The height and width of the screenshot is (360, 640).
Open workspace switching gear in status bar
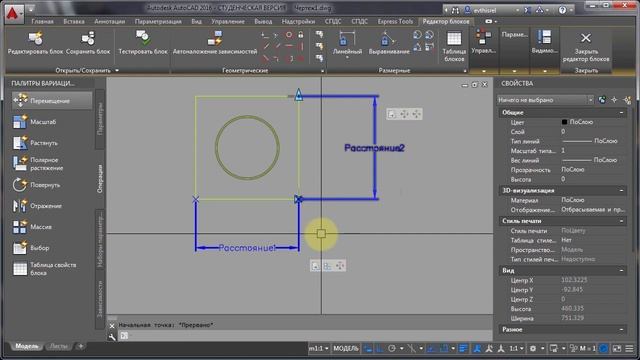(533, 348)
